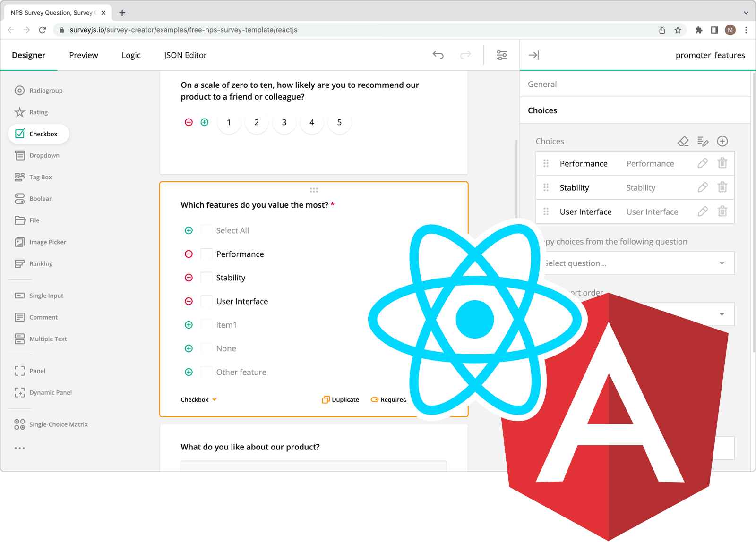
Task: Select the Image Picker toolbox item
Action: [41, 242]
